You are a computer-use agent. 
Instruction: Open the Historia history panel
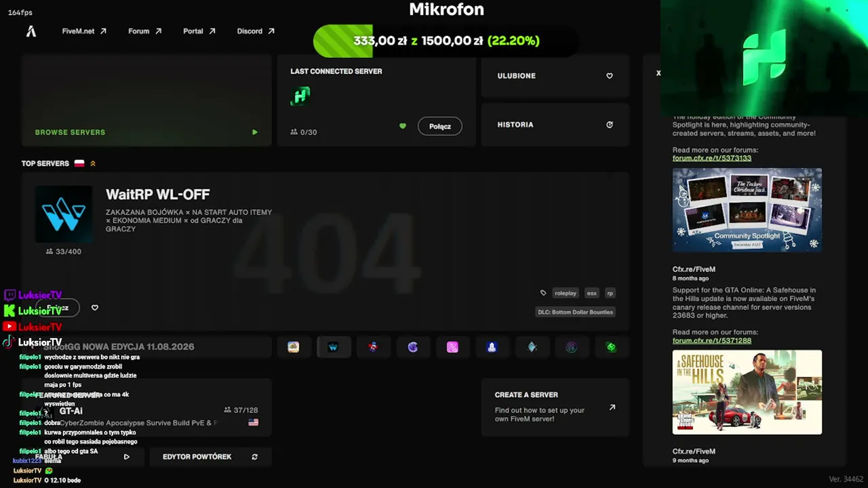[x=555, y=125]
